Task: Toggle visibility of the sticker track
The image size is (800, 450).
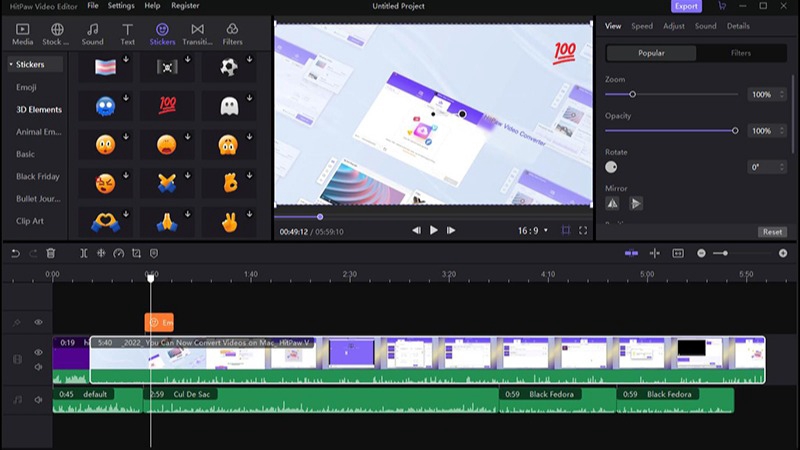Action: [38, 322]
